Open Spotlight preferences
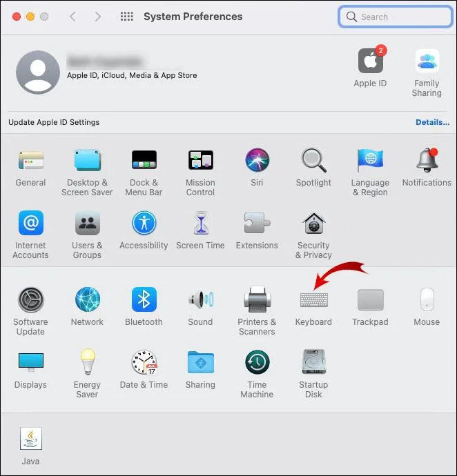 pos(313,160)
